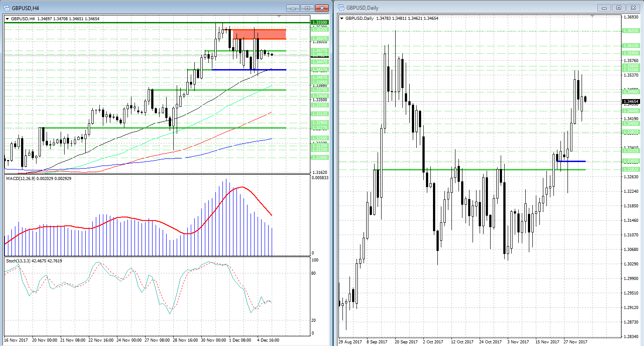This screenshot has height=346, width=644.
Task: Close the GBPUSD,Daily chart window
Action: 633,8
